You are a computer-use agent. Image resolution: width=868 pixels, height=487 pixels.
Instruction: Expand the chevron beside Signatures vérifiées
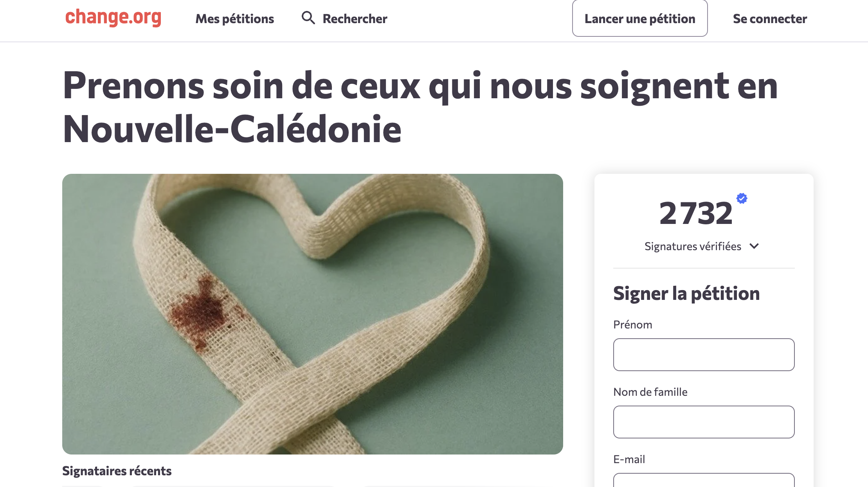point(754,246)
